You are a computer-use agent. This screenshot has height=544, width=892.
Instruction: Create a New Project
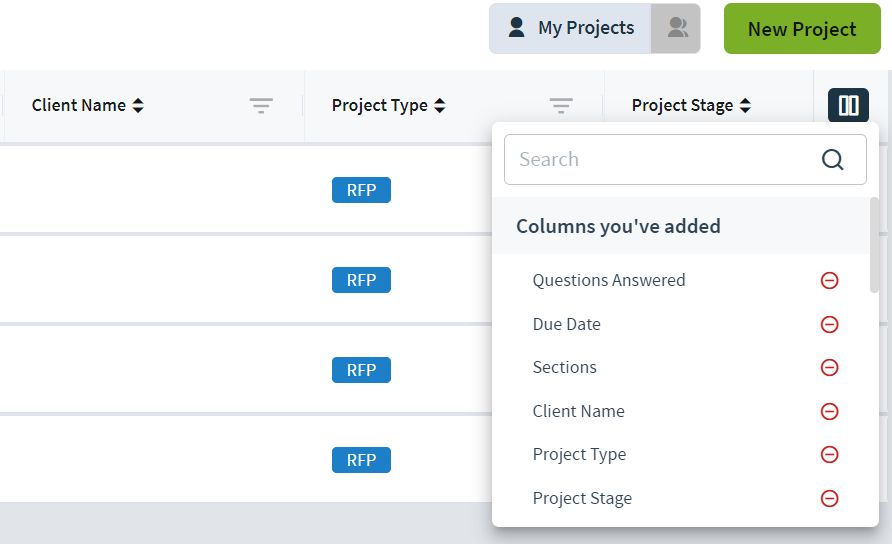click(802, 28)
